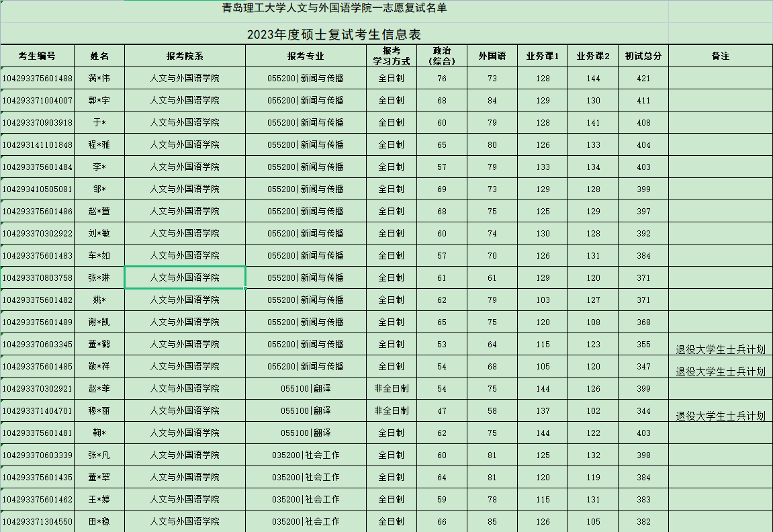
Task: Select total score cell 347
Action: click(x=643, y=366)
